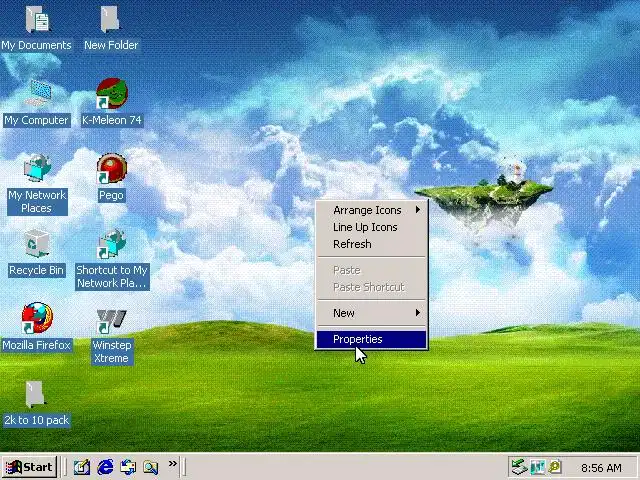Viewport: 640px width, 480px height.
Task: Launch Outlook Express from quick launch
Action: 128,467
